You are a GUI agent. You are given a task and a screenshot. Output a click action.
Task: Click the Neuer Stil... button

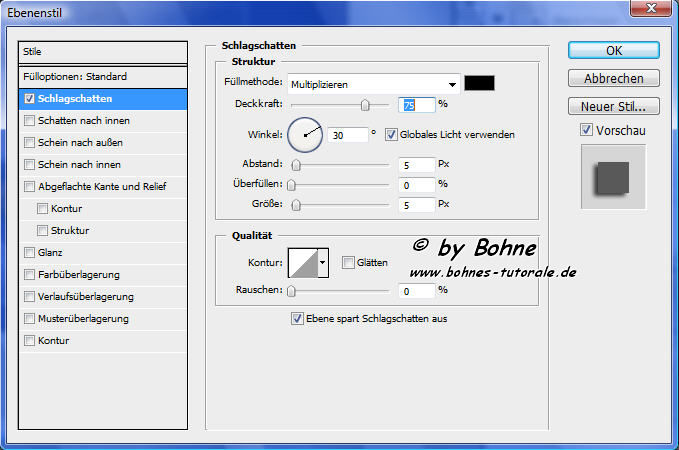pyautogui.click(x=613, y=106)
